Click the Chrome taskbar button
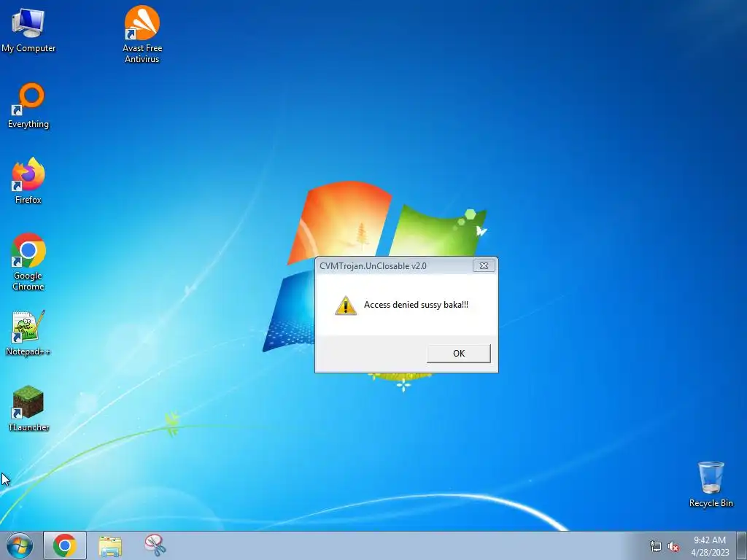This screenshot has height=560, width=747. point(65,545)
